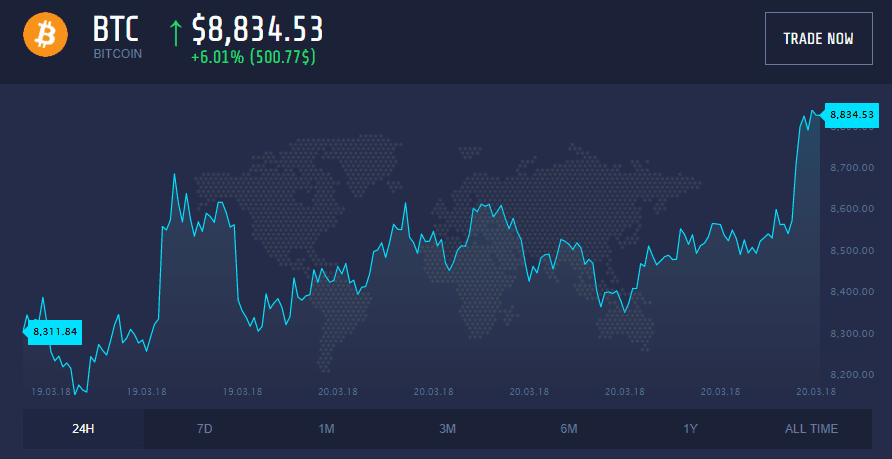The width and height of the screenshot is (892, 459).
Task: Click the +6.01% (500.77$) change text
Action: click(254, 57)
